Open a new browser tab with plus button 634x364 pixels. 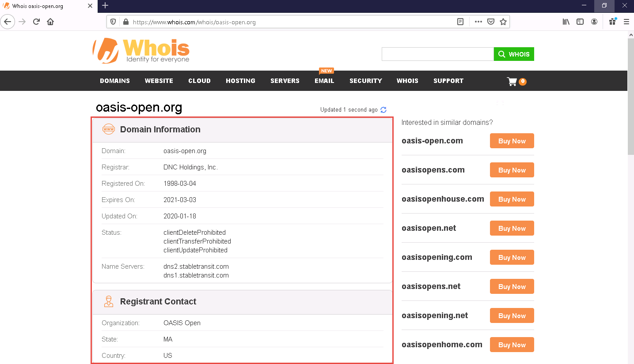click(105, 6)
